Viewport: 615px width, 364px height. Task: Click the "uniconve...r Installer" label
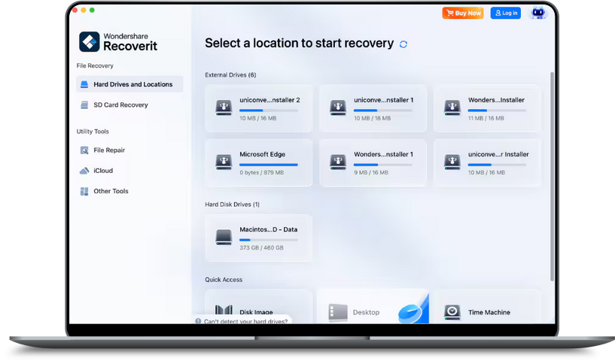click(498, 154)
